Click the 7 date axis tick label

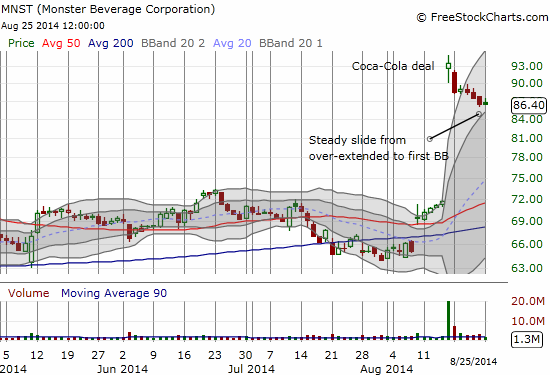pos(270,355)
